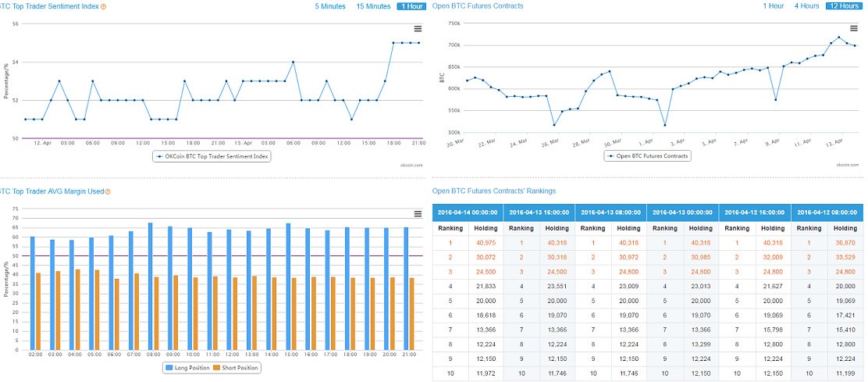The width and height of the screenshot is (868, 382).
Task: Click okcoin.com credit under sentiment chart
Action: pos(412,165)
